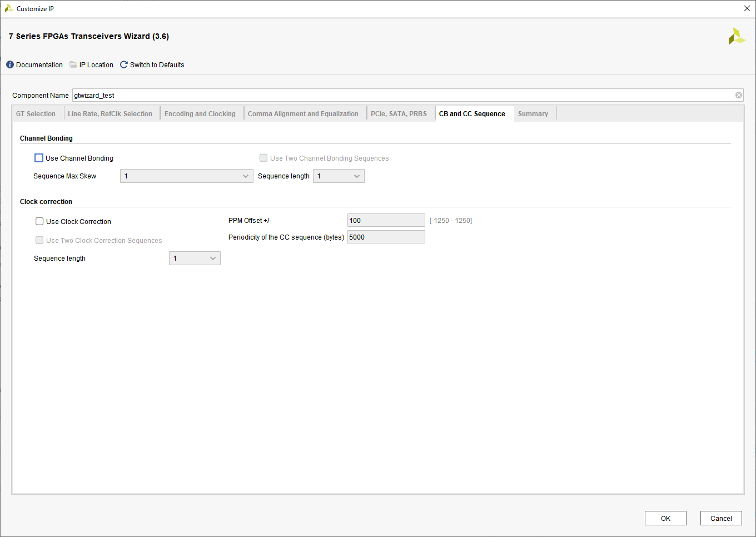Click the Component Name input field
The width and height of the screenshot is (756, 537).
pyautogui.click(x=407, y=95)
